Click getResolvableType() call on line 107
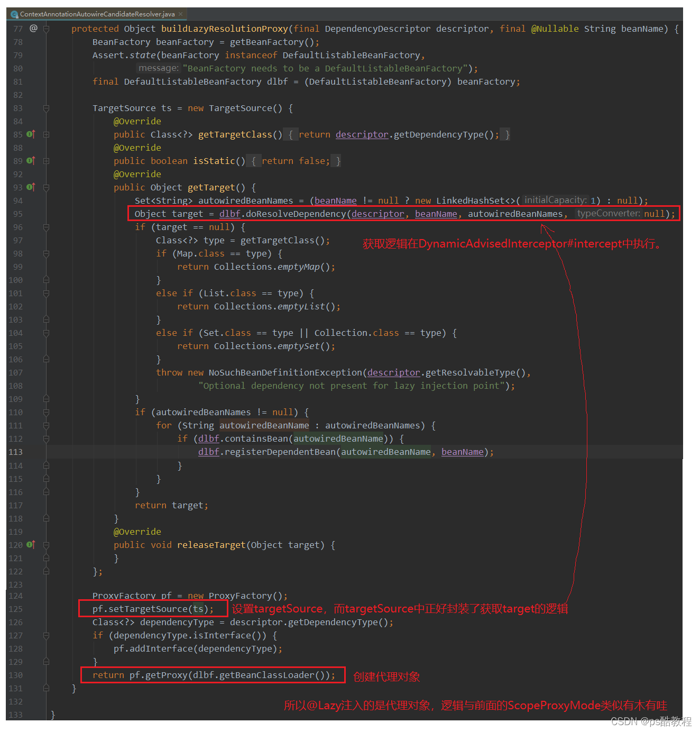700x732 pixels. pyautogui.click(x=476, y=372)
